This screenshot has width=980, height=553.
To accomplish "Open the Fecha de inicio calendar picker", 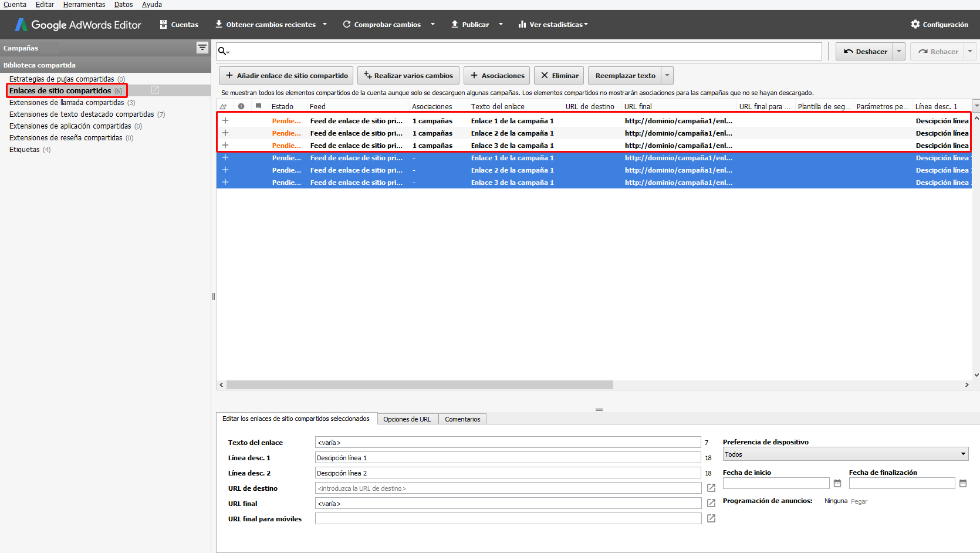I will pyautogui.click(x=837, y=483).
